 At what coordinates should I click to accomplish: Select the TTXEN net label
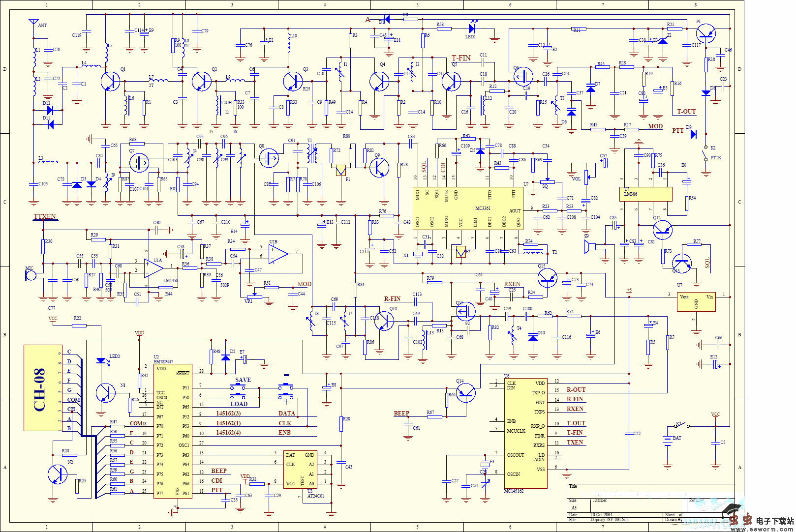click(x=45, y=216)
